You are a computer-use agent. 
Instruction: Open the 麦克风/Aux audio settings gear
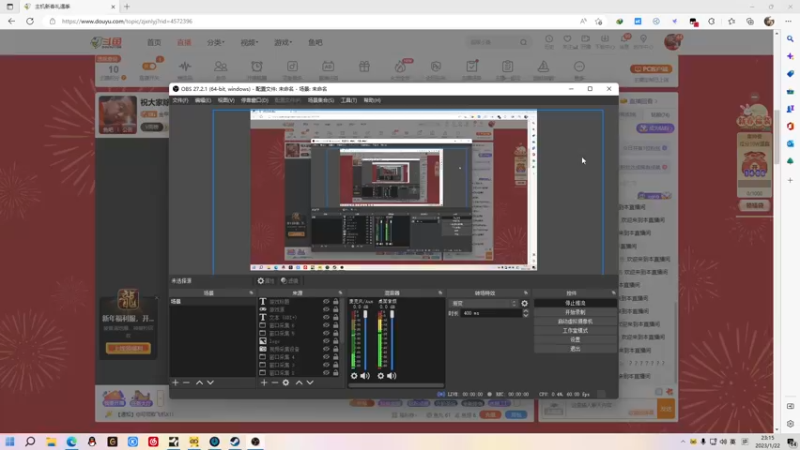354,376
